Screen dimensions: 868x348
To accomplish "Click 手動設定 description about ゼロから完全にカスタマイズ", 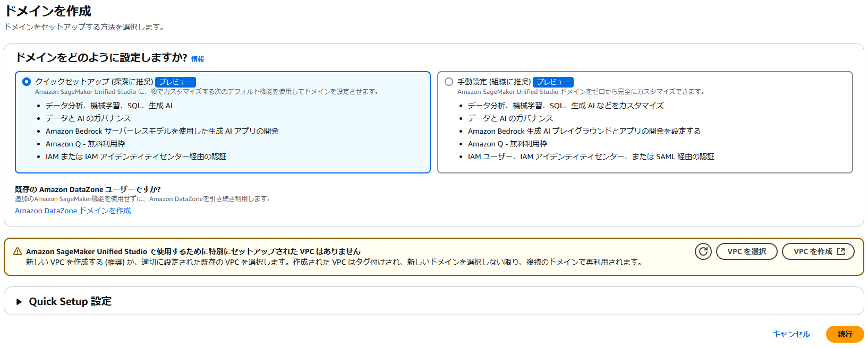I will click(582, 92).
